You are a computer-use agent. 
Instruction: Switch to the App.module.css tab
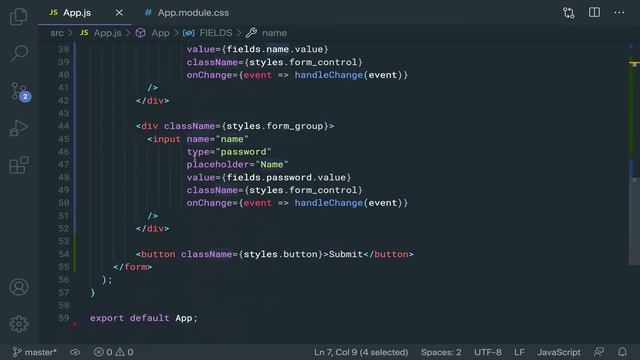193,13
